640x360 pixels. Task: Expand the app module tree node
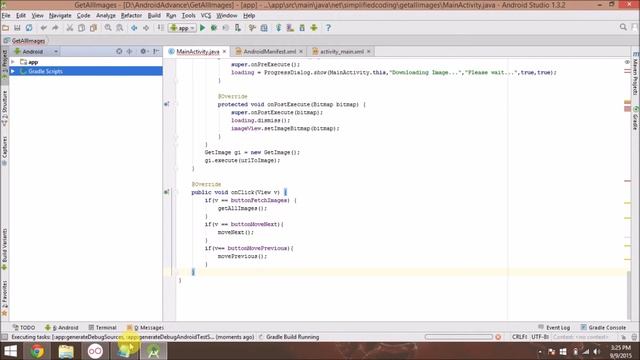pyautogui.click(x=13, y=62)
